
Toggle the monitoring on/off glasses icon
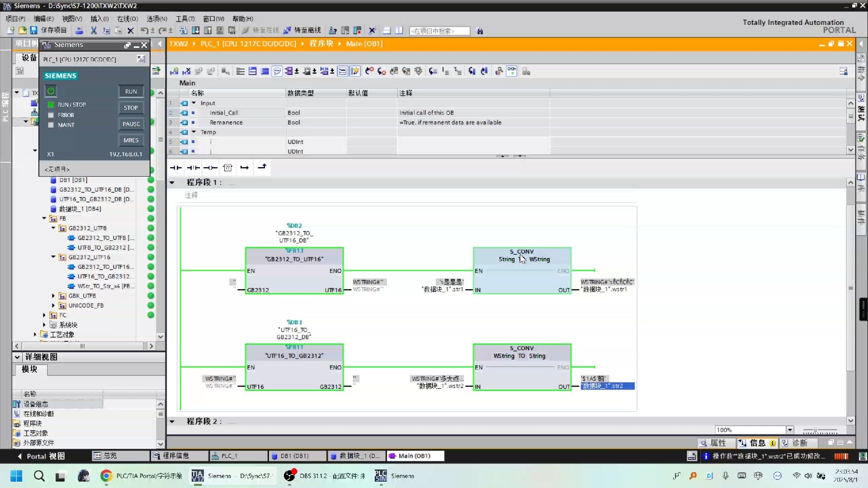(x=511, y=71)
